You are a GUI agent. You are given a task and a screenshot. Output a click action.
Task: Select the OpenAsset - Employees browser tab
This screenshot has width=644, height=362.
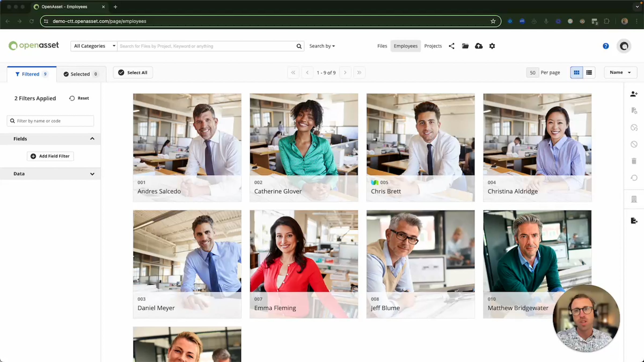click(69, 7)
